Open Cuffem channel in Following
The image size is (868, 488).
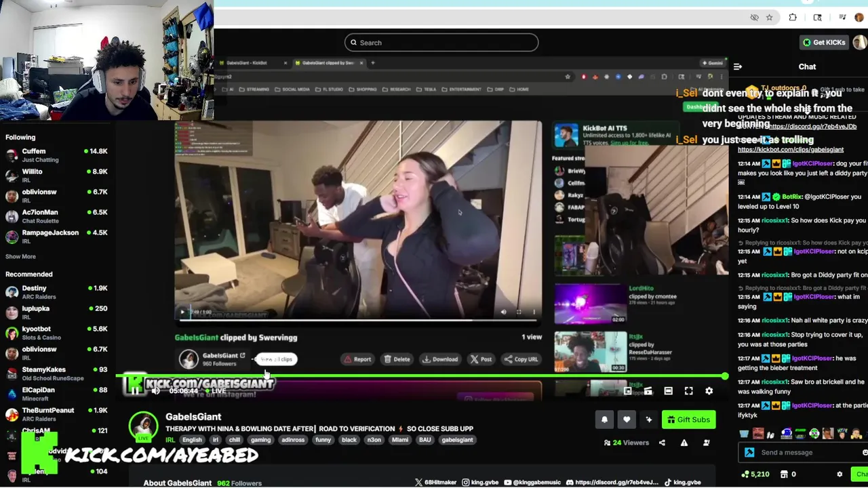pos(57,155)
